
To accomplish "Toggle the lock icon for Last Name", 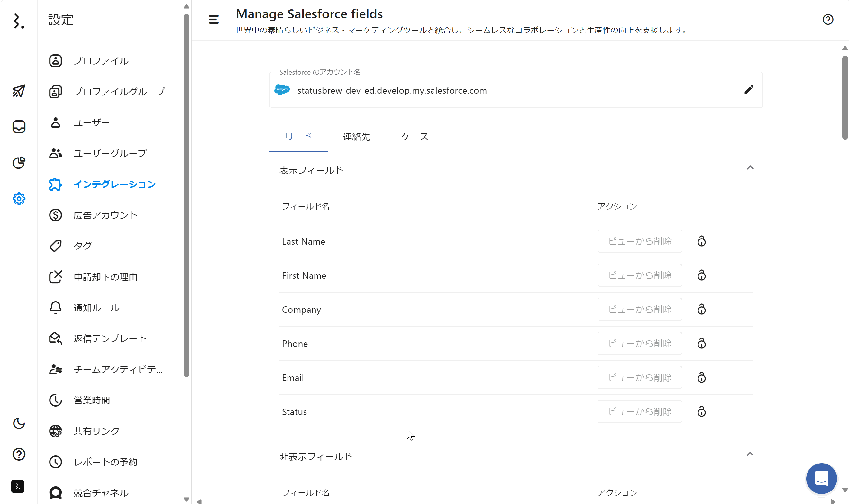I will [702, 241].
